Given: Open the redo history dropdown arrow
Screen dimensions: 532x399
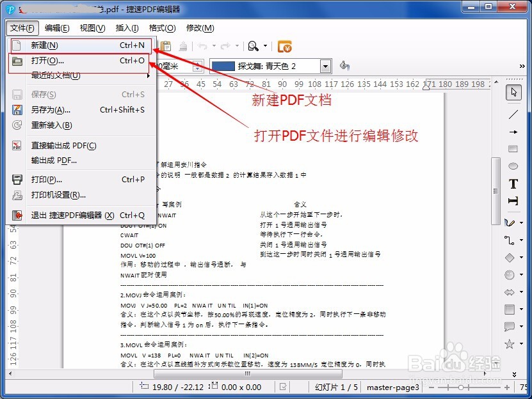Looking at the screenshot, I should [237, 46].
